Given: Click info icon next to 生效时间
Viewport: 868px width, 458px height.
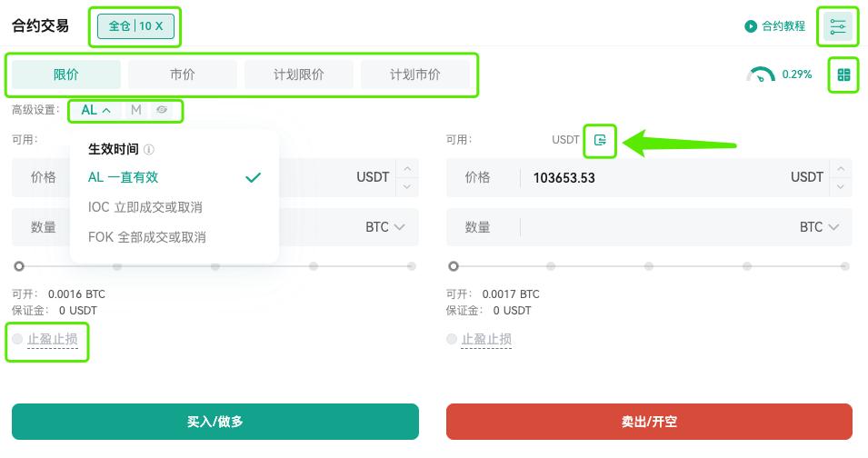Looking at the screenshot, I should click(149, 149).
